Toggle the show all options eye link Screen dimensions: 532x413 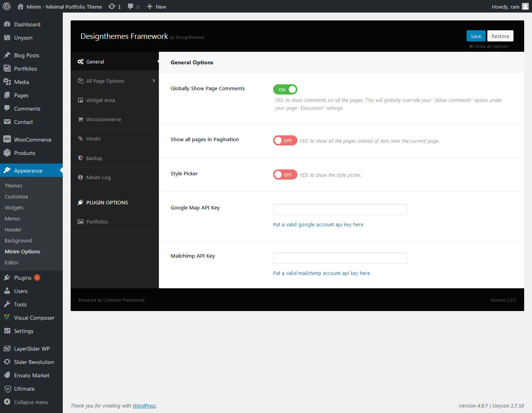pyautogui.click(x=489, y=46)
